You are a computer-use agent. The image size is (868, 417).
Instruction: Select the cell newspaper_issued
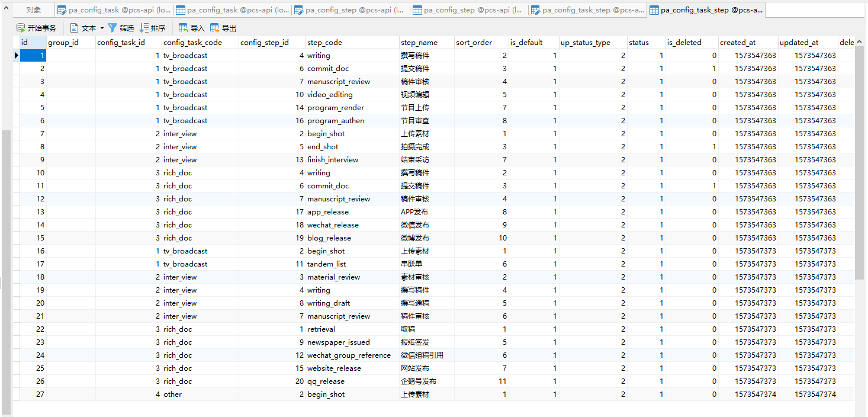[x=352, y=342]
